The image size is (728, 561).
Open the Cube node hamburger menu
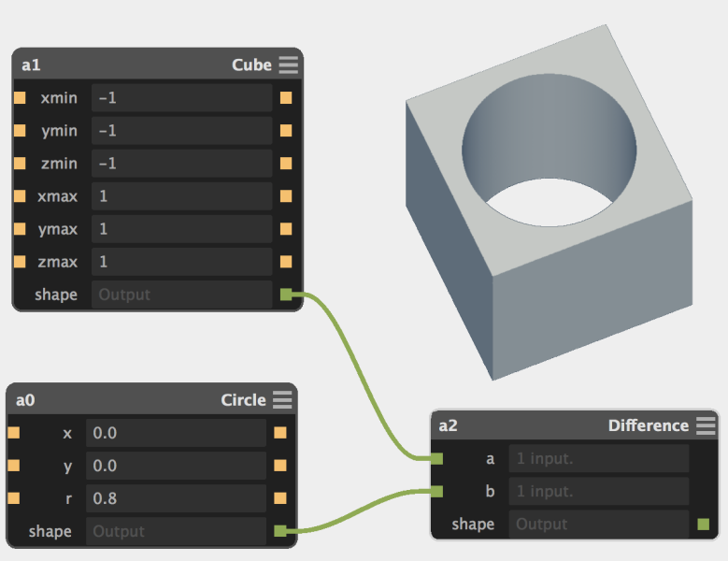coord(288,65)
